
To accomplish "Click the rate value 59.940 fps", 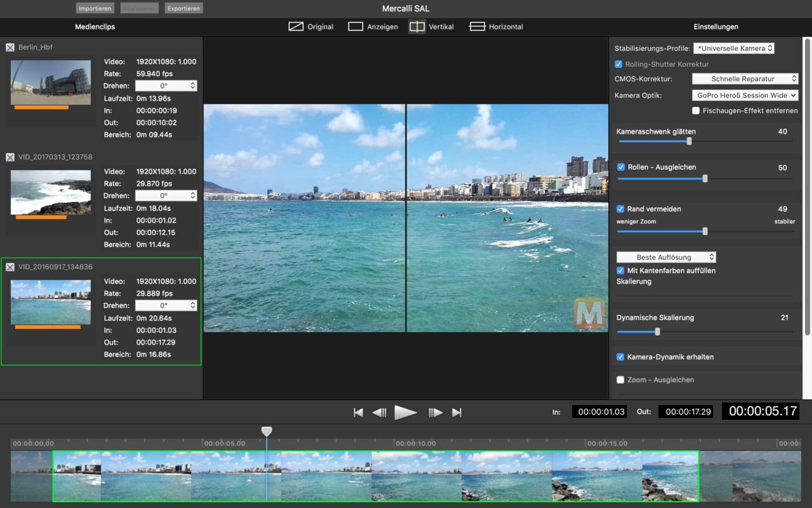I will click(x=154, y=74).
